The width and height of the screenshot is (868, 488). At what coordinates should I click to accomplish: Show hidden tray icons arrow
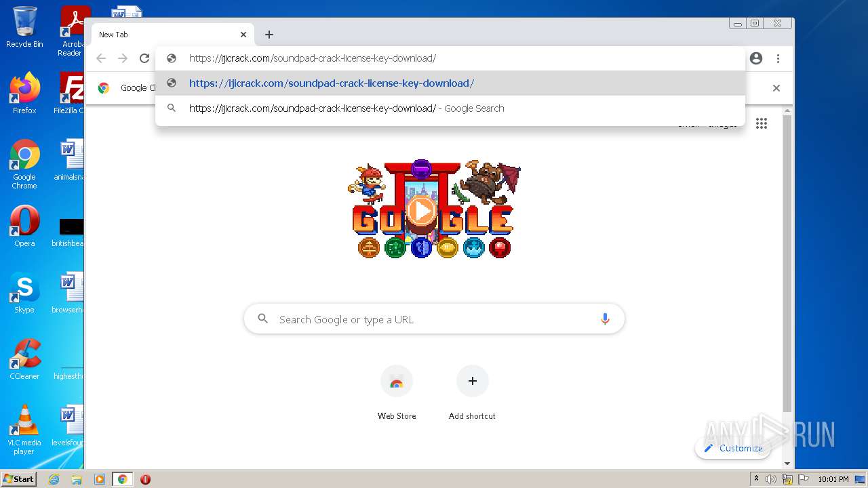click(x=756, y=479)
